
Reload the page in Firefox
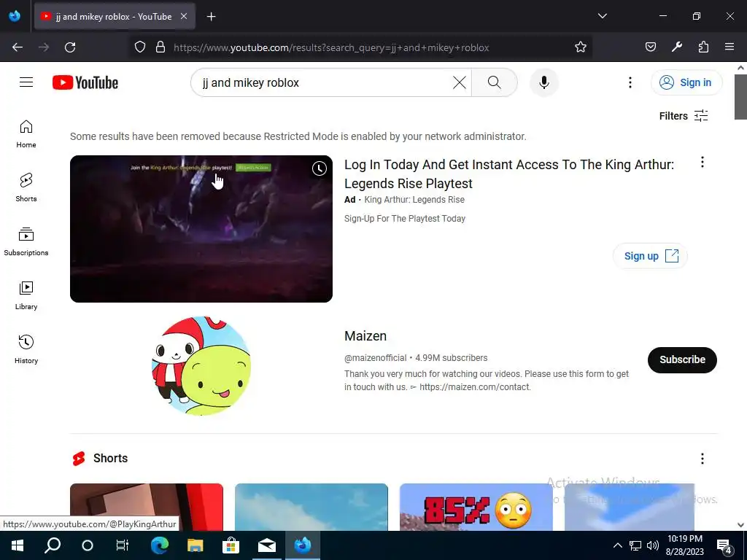(70, 47)
